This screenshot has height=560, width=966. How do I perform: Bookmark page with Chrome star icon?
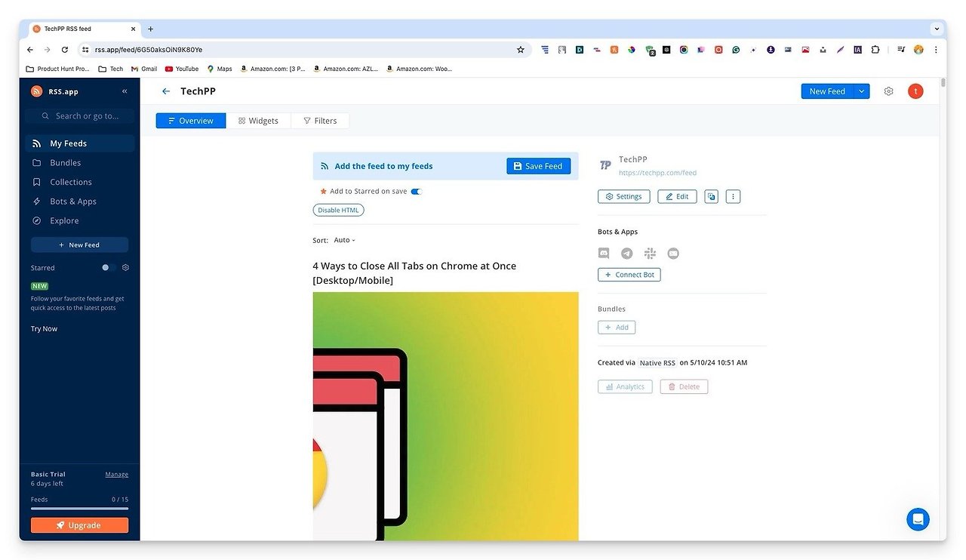point(520,50)
